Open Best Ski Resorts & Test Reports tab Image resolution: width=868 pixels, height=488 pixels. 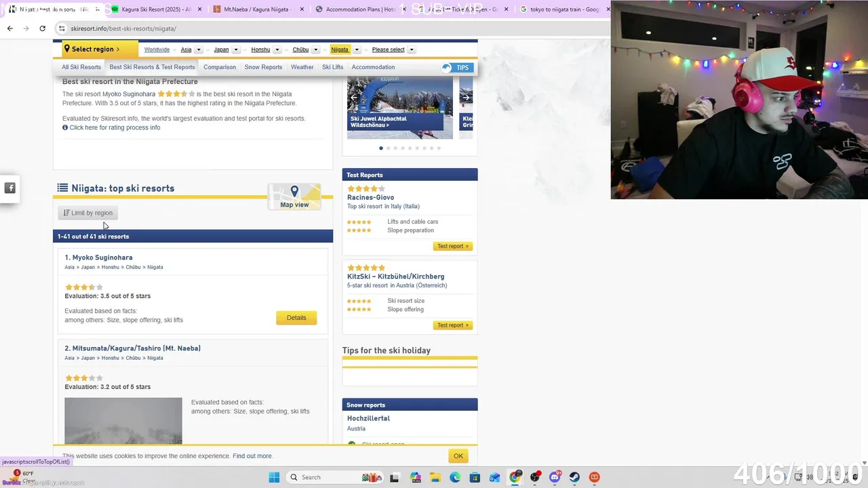(152, 67)
